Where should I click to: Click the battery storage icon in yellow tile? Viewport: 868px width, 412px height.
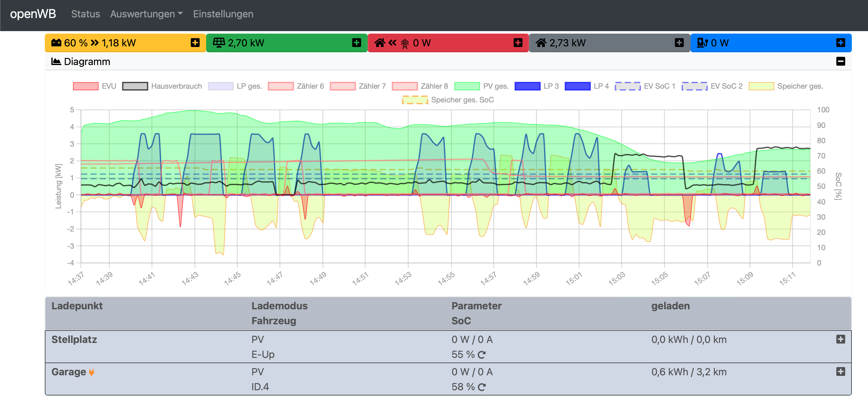coord(56,43)
